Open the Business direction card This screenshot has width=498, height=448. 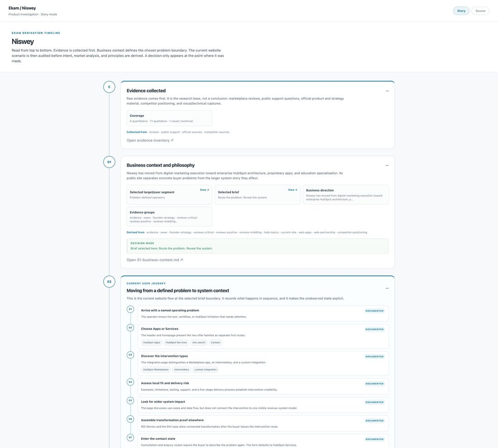tap(345, 195)
